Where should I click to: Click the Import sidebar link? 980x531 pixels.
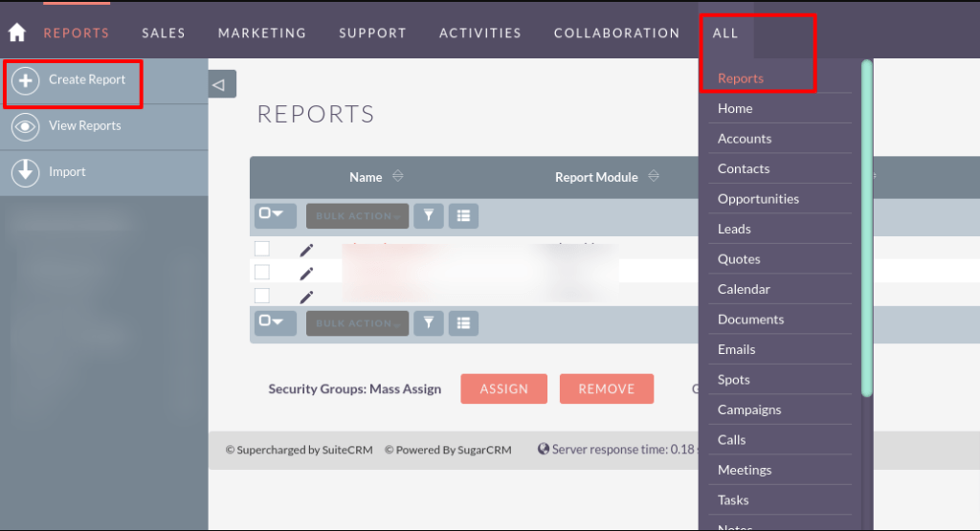[x=68, y=172]
